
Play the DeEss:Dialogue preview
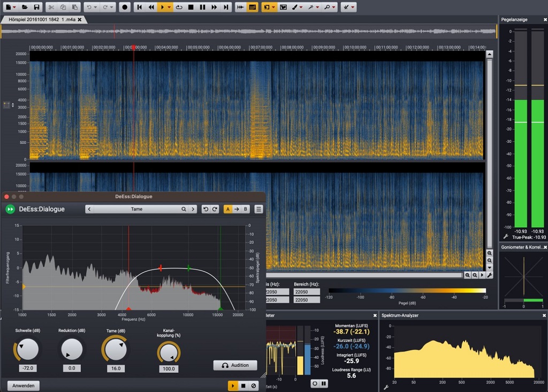coord(233,386)
